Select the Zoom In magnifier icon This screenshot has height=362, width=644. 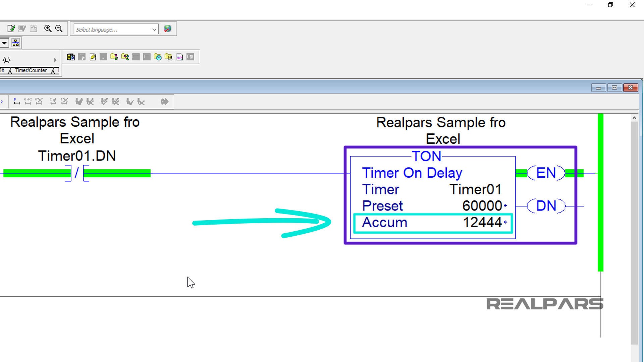tap(47, 28)
